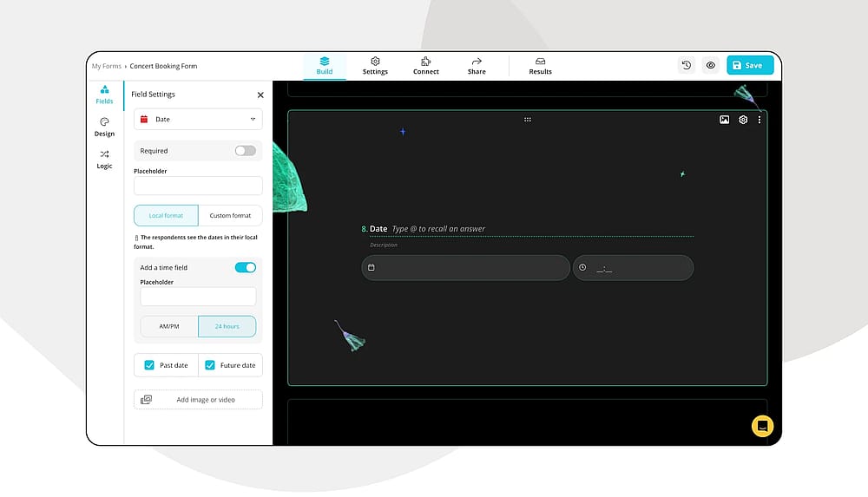Screen dimensions: 868x497
Task: Select Concert Booking Form title
Action: [x=163, y=66]
